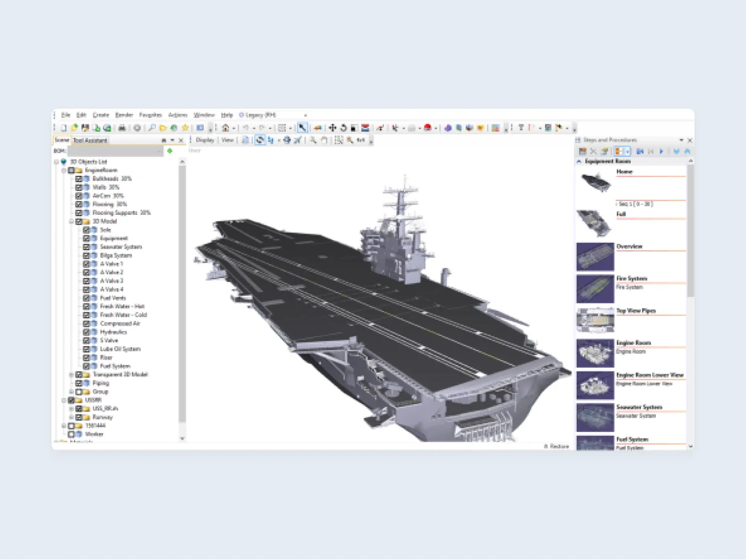The height and width of the screenshot is (560, 746).
Task: Click the Restore link below the viewport
Action: click(556, 446)
